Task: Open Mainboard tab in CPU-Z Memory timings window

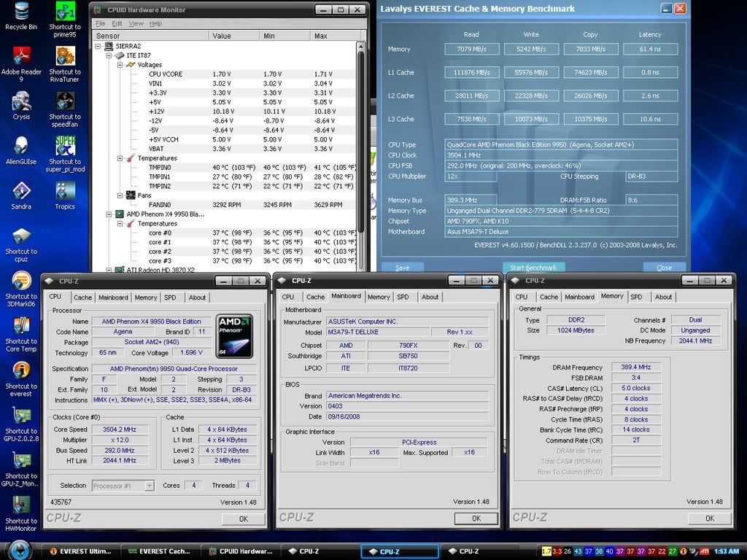Action: point(579,297)
